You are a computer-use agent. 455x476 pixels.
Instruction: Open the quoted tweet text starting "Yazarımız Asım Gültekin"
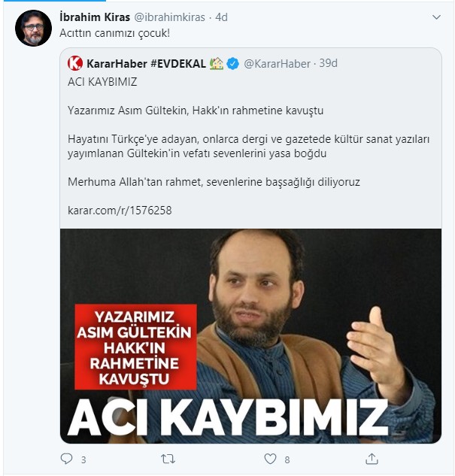click(196, 111)
